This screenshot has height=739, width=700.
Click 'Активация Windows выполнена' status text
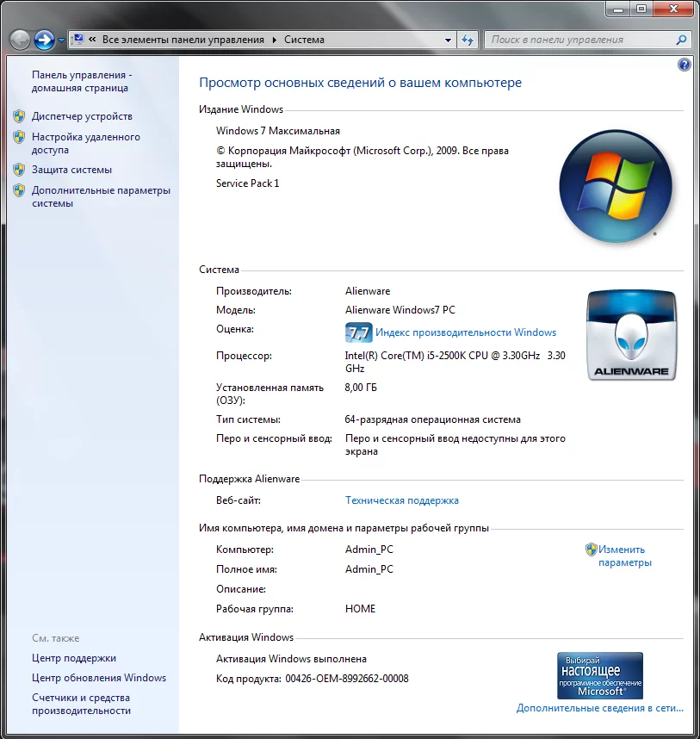[x=291, y=659]
